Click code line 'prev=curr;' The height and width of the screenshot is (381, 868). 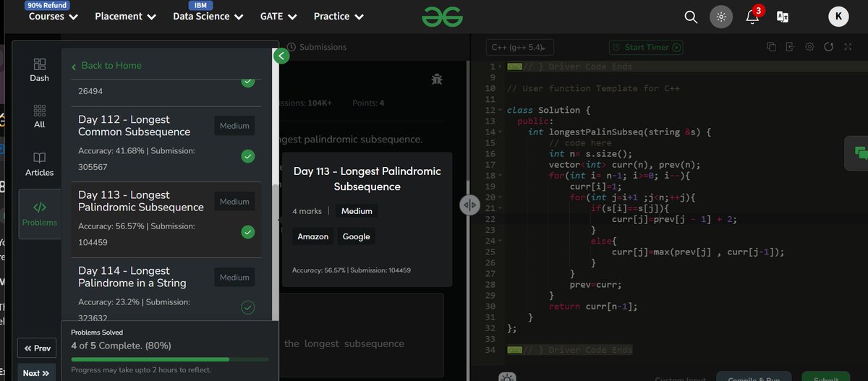(x=596, y=285)
